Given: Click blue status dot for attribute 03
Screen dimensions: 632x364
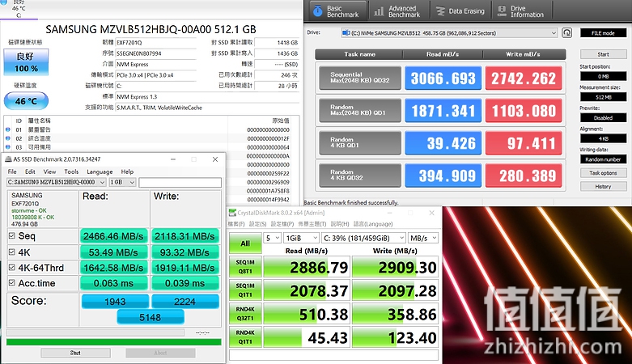Looking at the screenshot, I should (7, 147).
